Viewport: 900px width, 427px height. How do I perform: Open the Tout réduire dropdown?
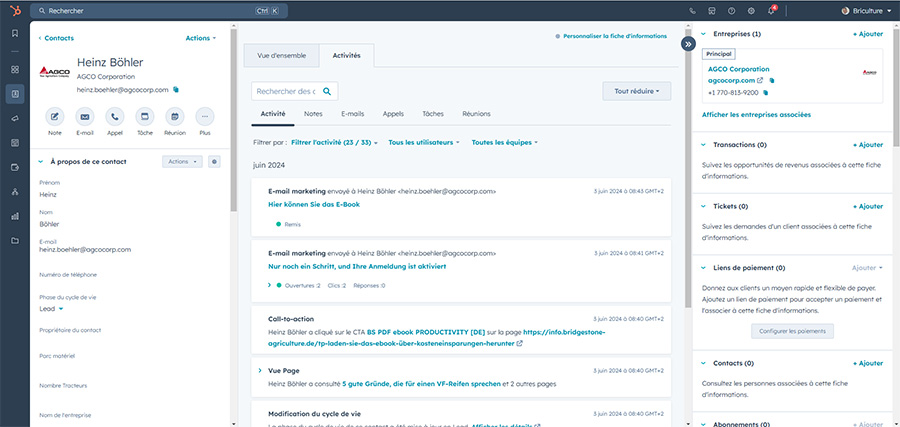pyautogui.click(x=637, y=91)
